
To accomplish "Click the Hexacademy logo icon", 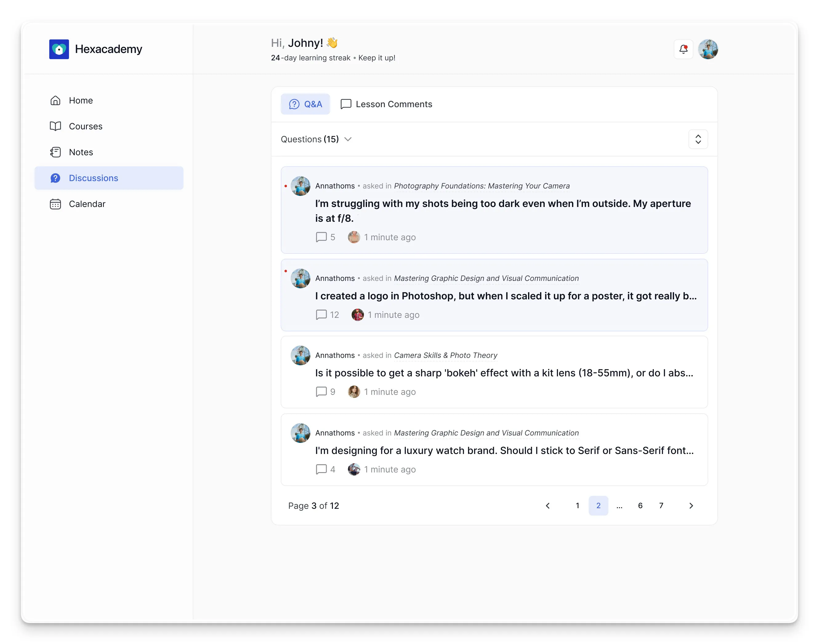I will click(x=59, y=49).
